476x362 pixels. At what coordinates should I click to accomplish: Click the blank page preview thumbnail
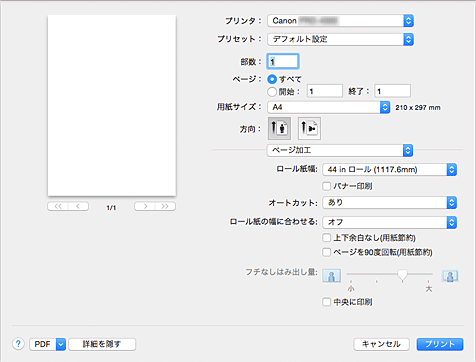(112, 105)
